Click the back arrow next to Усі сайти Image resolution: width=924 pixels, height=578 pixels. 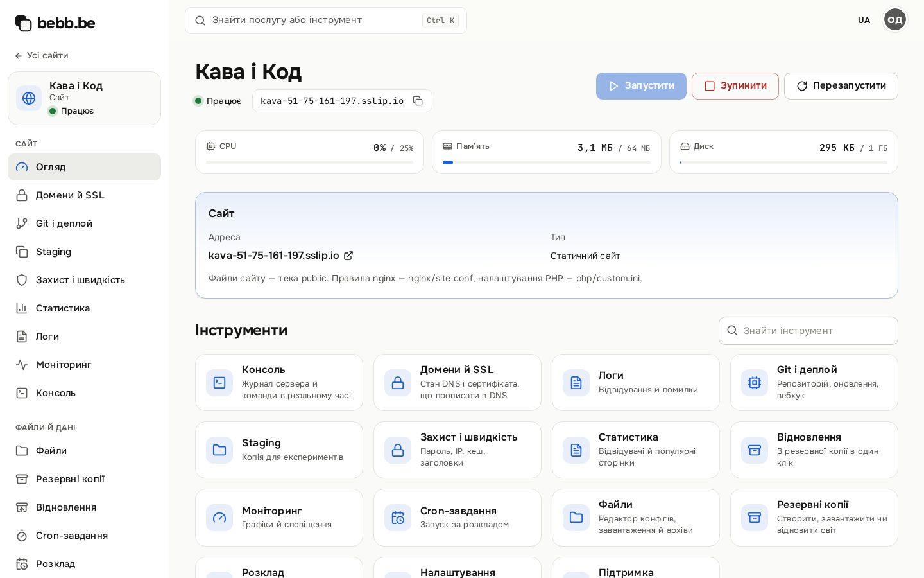(19, 56)
